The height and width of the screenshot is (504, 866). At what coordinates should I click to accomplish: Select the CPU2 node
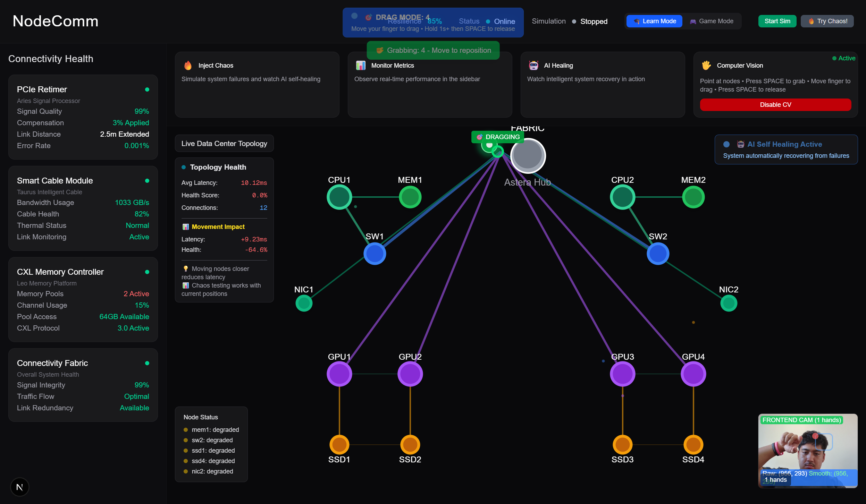[622, 197]
